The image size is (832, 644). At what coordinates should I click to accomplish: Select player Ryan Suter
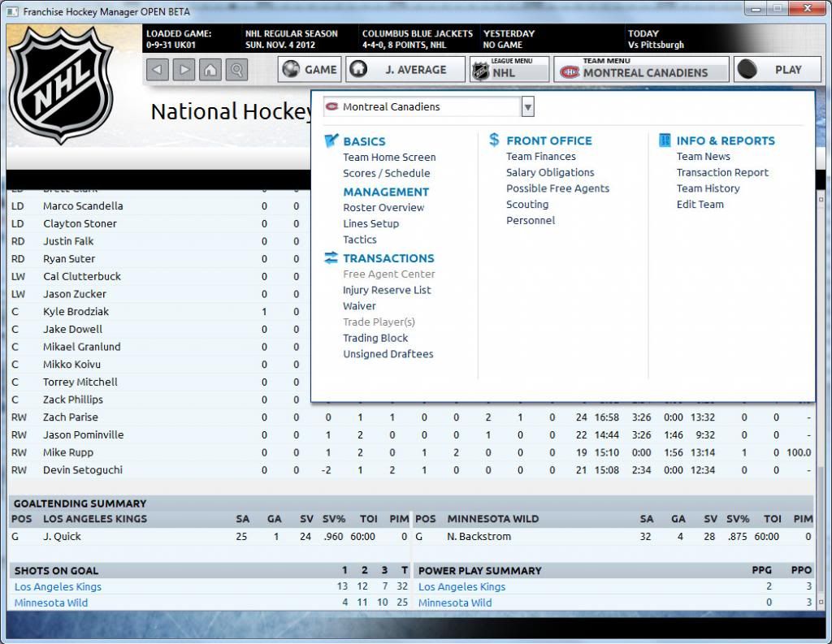coord(69,259)
